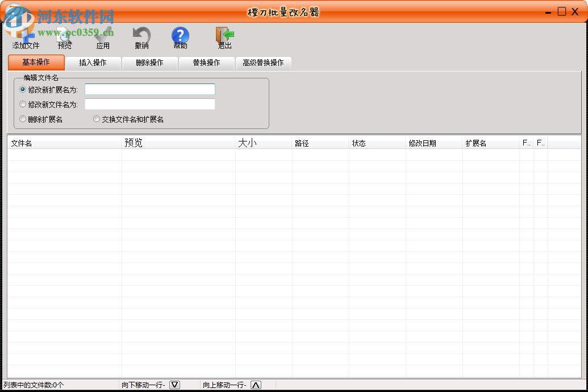Open the 替换操作 tab
588x392 pixels.
pyautogui.click(x=206, y=63)
